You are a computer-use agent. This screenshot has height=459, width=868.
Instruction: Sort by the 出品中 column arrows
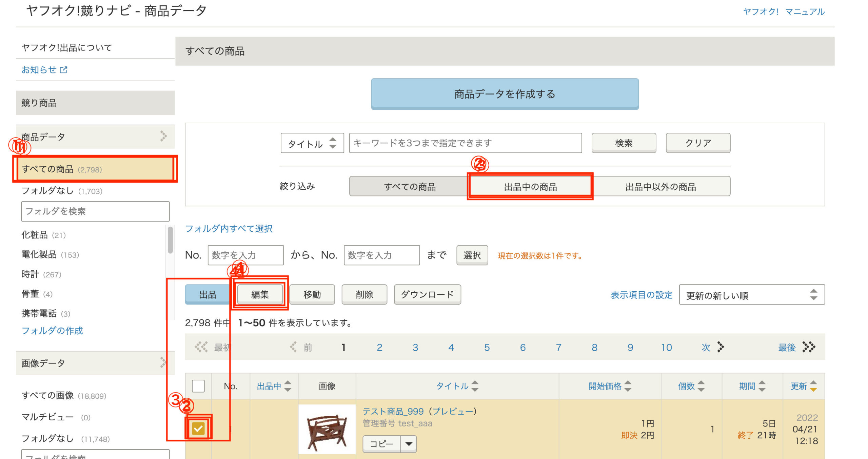(x=288, y=386)
